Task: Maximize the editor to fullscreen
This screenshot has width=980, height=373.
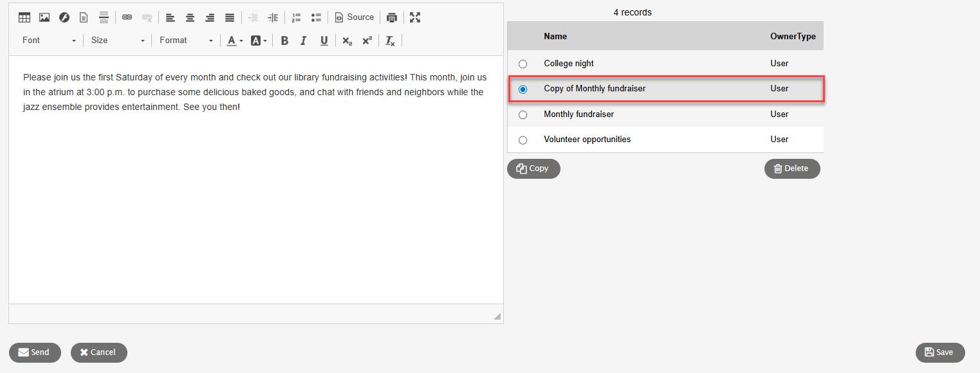Action: pyautogui.click(x=415, y=17)
